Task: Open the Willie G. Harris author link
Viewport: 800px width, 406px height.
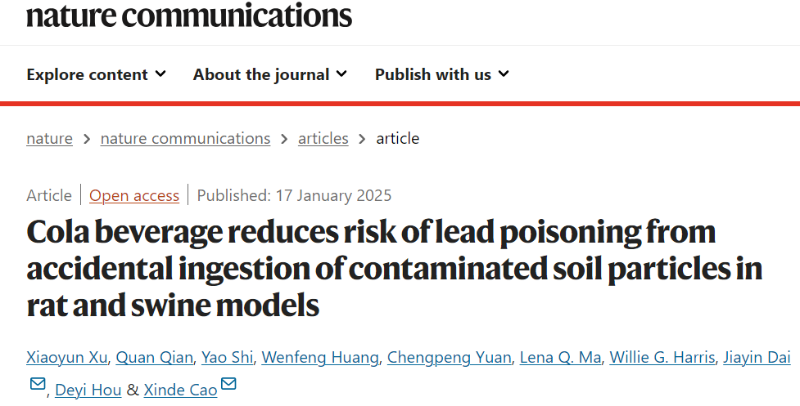Action: [662, 357]
